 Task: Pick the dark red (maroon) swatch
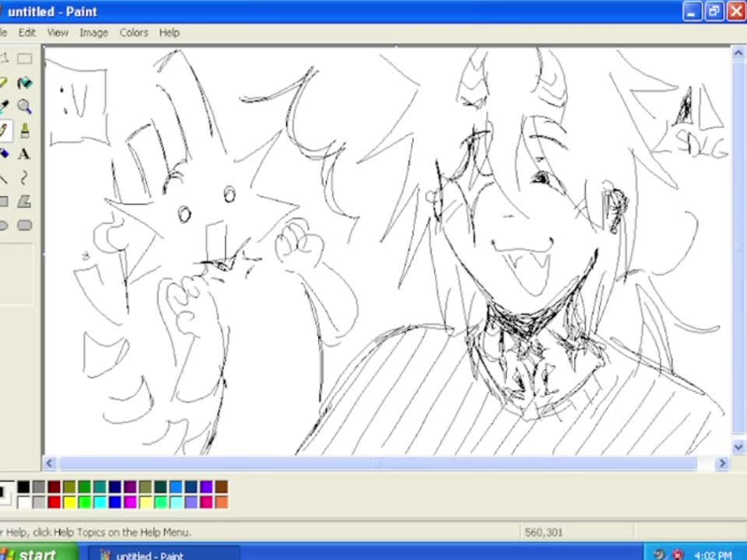[x=54, y=487]
